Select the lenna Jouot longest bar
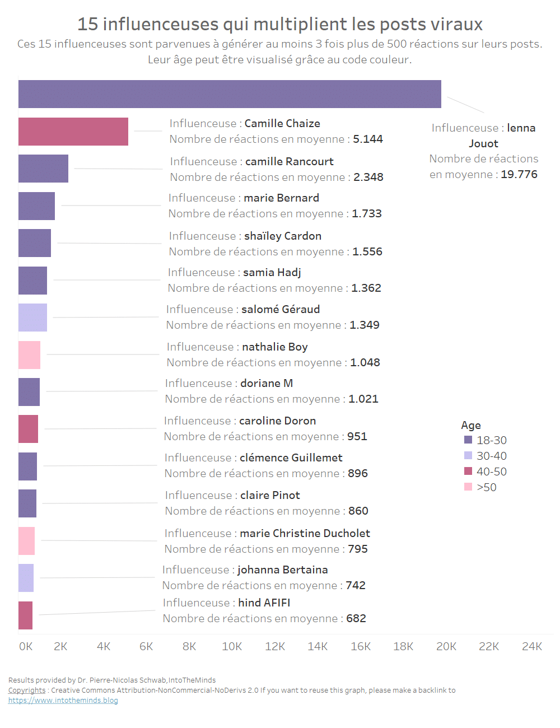 (230, 94)
